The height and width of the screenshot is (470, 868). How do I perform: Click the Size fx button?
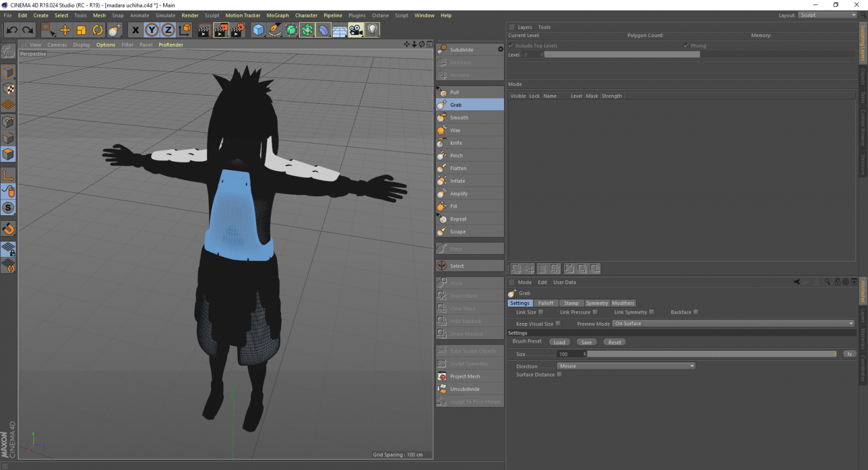tap(849, 354)
